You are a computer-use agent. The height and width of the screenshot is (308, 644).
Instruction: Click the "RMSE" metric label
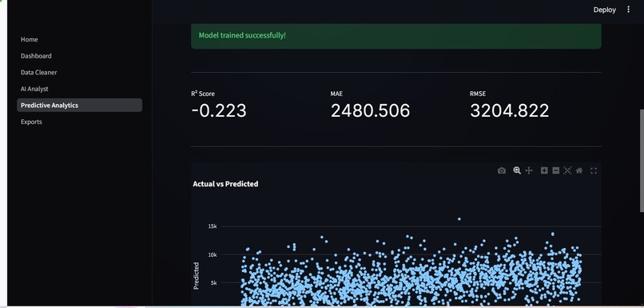(x=478, y=94)
